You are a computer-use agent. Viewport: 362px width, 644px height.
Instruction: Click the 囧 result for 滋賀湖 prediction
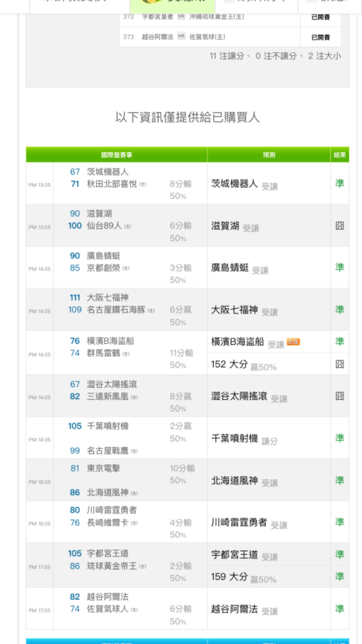339,225
